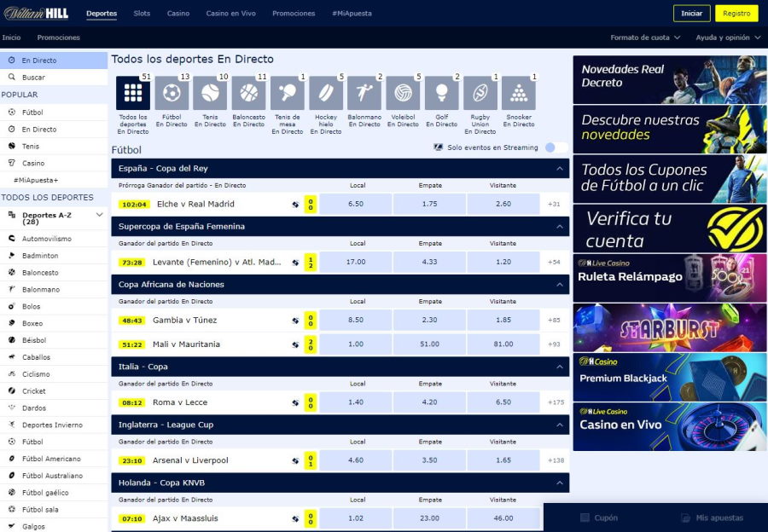768x532 pixels.
Task: Open the Automovilismo sidebar item
Action: (x=54, y=239)
